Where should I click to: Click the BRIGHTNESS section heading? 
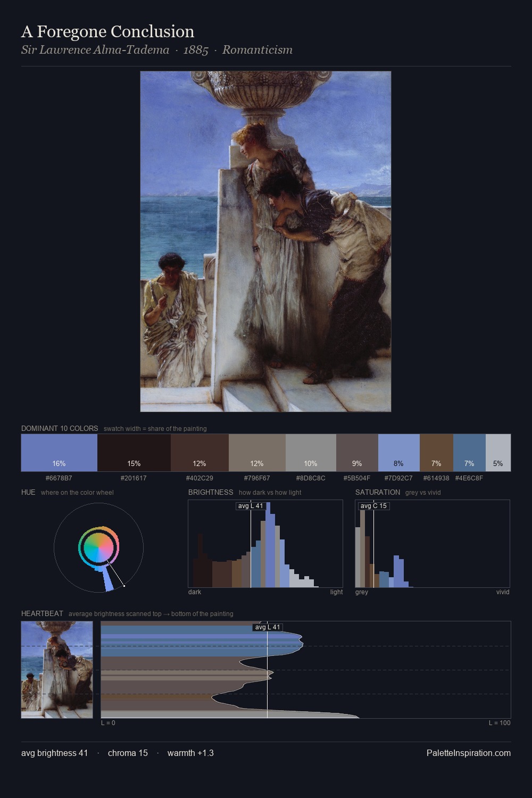(211, 492)
